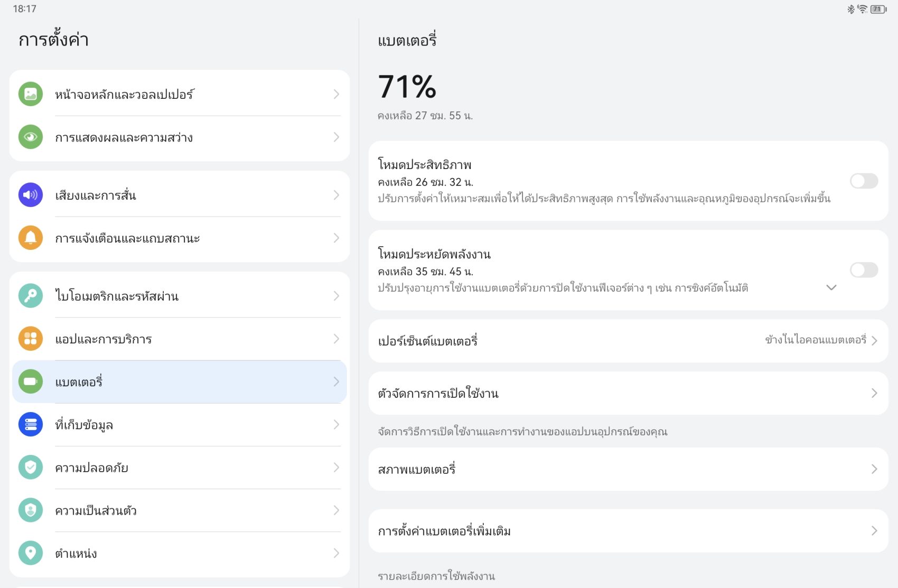898x588 pixels.
Task: Click the apps and services orange grid icon
Action: click(x=31, y=339)
